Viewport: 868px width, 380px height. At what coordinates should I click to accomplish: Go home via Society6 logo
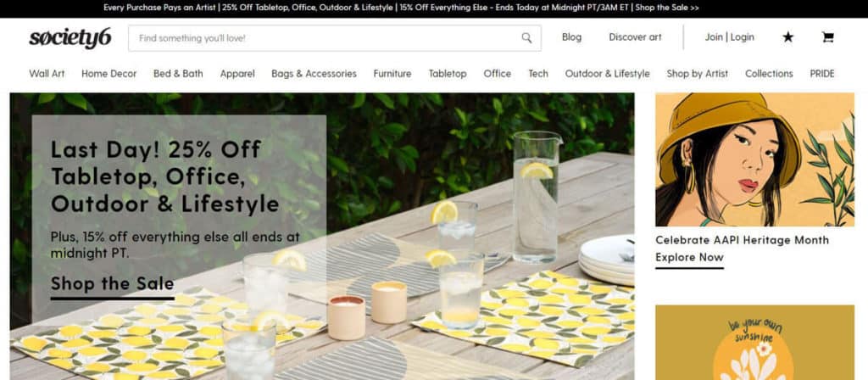click(x=70, y=38)
